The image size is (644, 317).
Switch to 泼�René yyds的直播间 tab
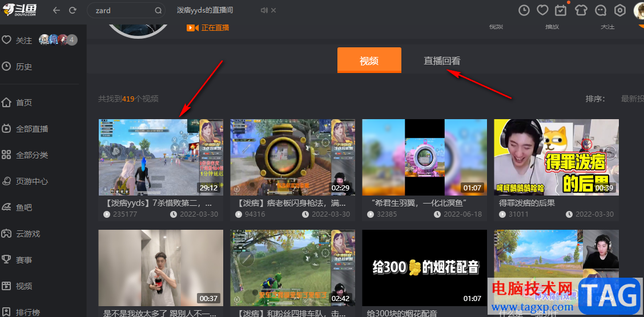click(205, 10)
